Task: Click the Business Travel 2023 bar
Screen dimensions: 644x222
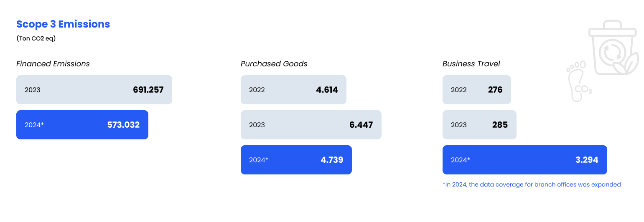Action: pyautogui.click(x=479, y=125)
